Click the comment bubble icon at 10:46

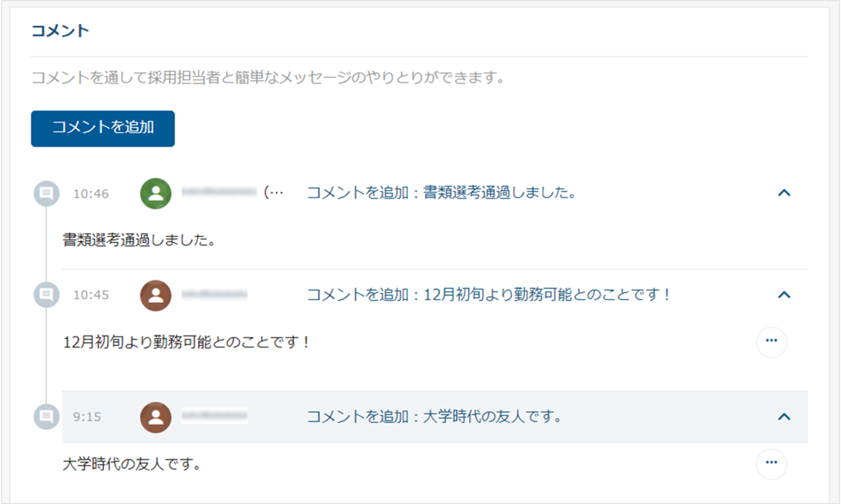coord(46,194)
